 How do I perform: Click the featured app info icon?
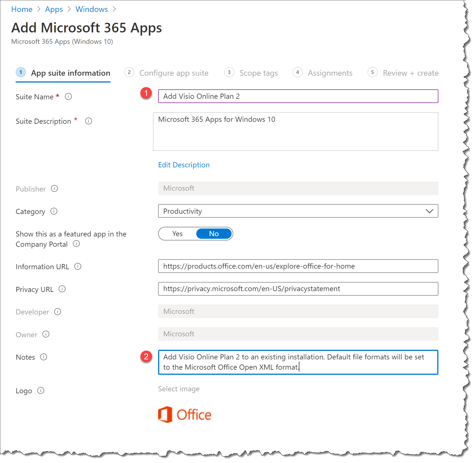click(76, 244)
